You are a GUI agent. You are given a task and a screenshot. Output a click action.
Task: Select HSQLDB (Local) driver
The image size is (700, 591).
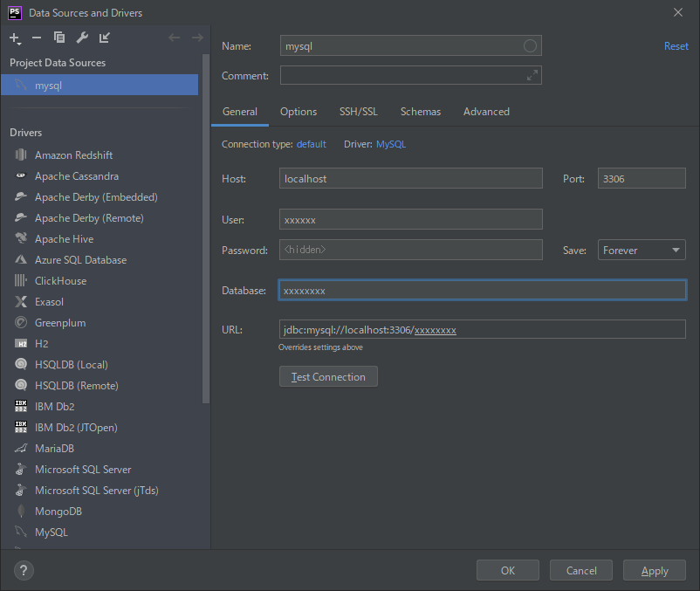coord(100,365)
